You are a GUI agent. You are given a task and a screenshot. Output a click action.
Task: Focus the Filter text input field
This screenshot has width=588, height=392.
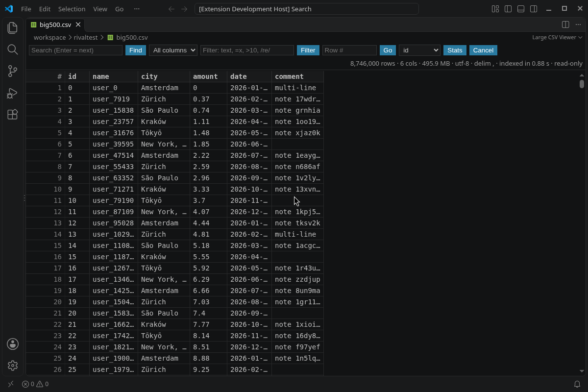[x=247, y=50]
